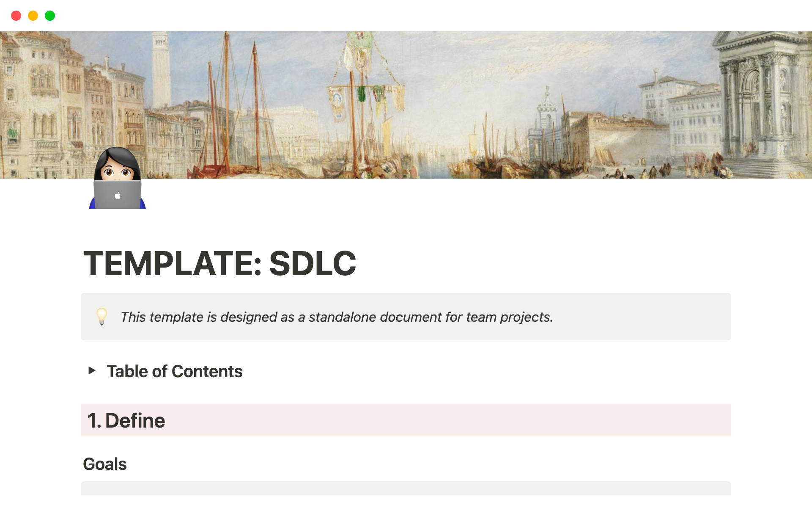Expand the Table of Contents toggle arrow
This screenshot has width=812, height=508.
92,371
